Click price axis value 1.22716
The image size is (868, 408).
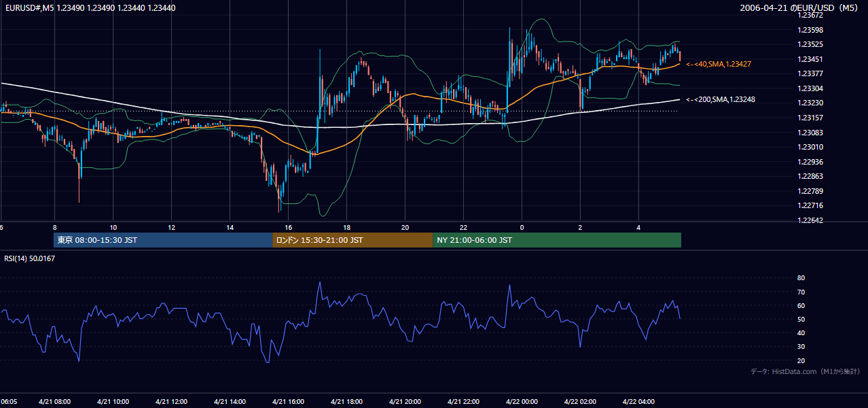click(x=810, y=205)
